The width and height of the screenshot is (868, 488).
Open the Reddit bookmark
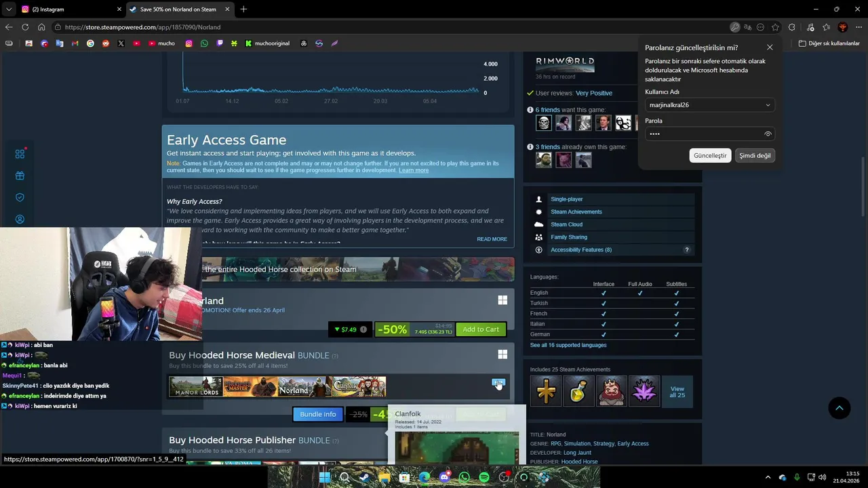click(106, 43)
